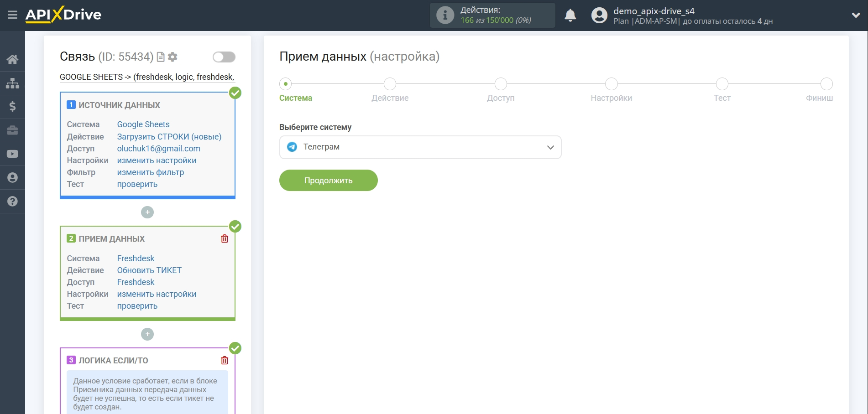The height and width of the screenshot is (414, 868).
Task: Go to the Настройки step
Action: 612,84
